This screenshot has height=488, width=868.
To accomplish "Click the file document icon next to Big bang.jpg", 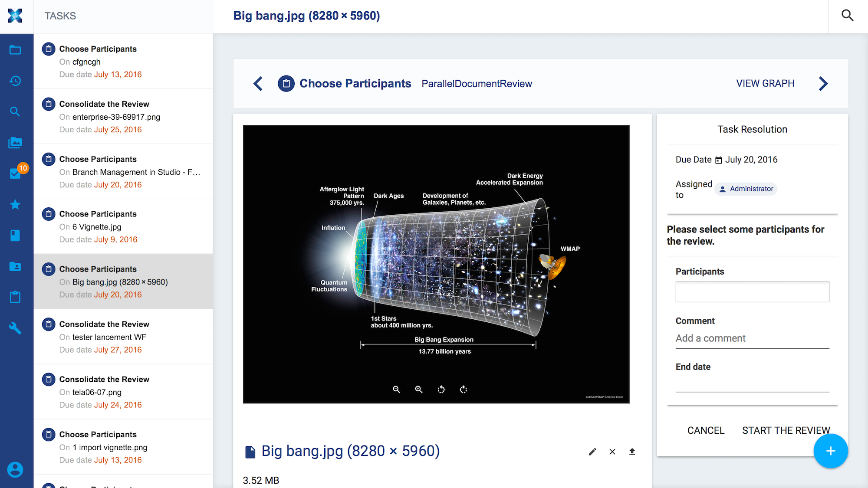I will pyautogui.click(x=250, y=452).
